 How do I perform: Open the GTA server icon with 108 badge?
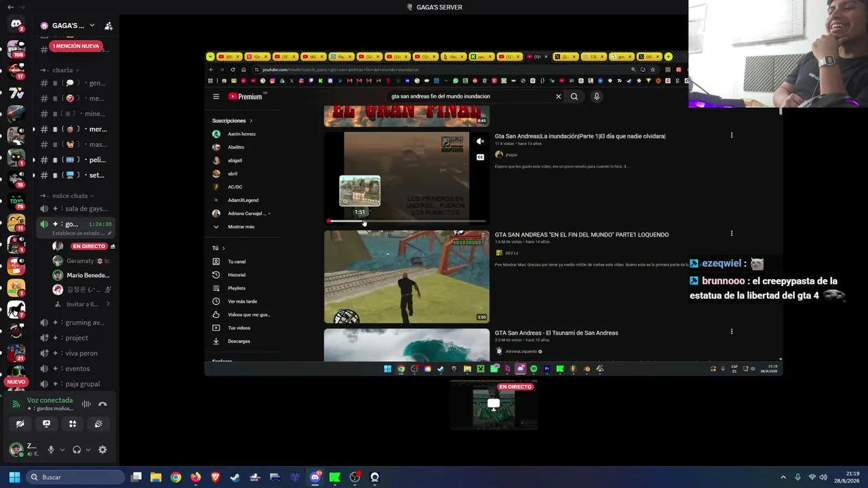[x=16, y=48]
